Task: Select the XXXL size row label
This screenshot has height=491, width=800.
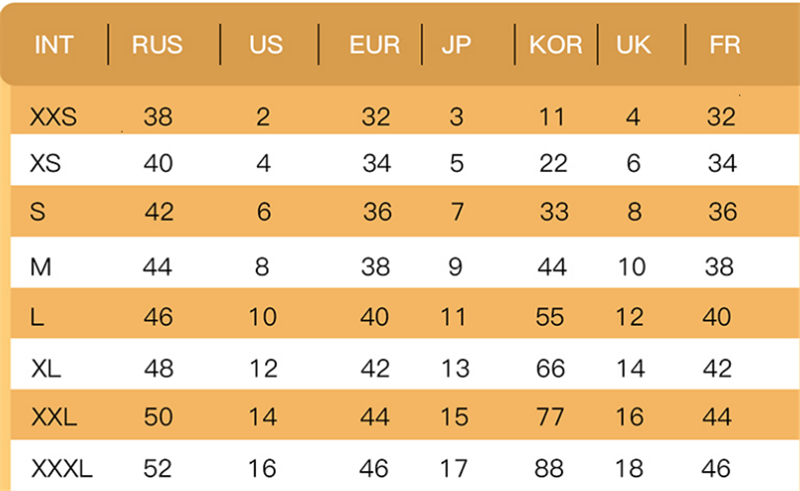Action: [62, 468]
